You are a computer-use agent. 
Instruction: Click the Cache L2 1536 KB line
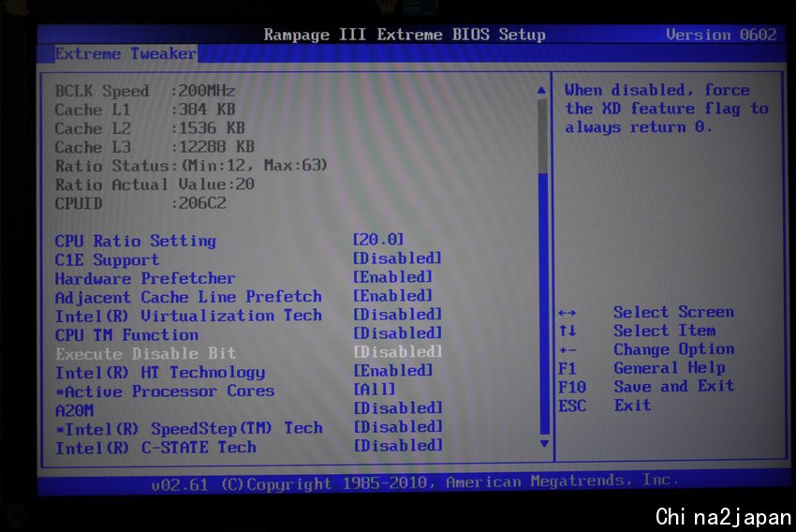click(149, 128)
